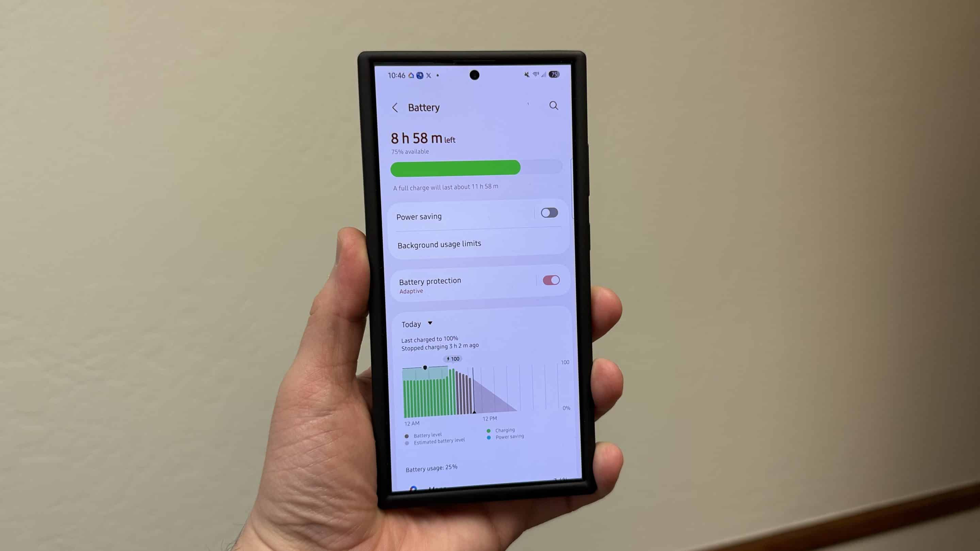This screenshot has width=980, height=551.
Task: Tap the notification bell icon in status bar
Action: coord(526,75)
